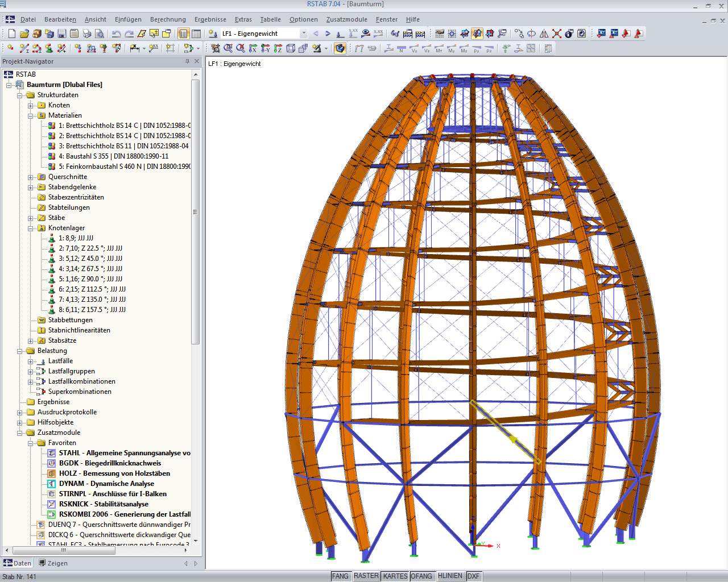728x582 pixels.
Task: Collapse the Knotenlager tree node
Action: point(30,228)
